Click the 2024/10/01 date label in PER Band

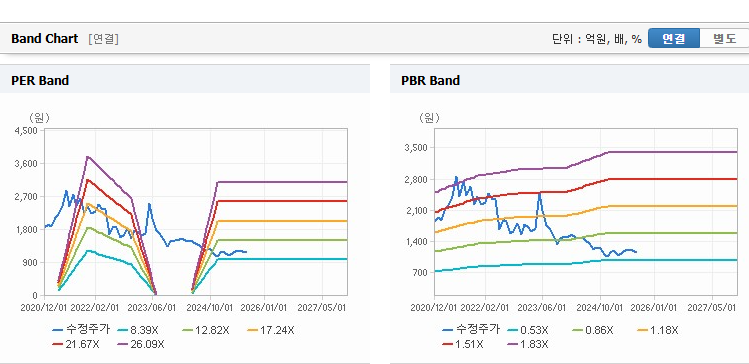209,308
